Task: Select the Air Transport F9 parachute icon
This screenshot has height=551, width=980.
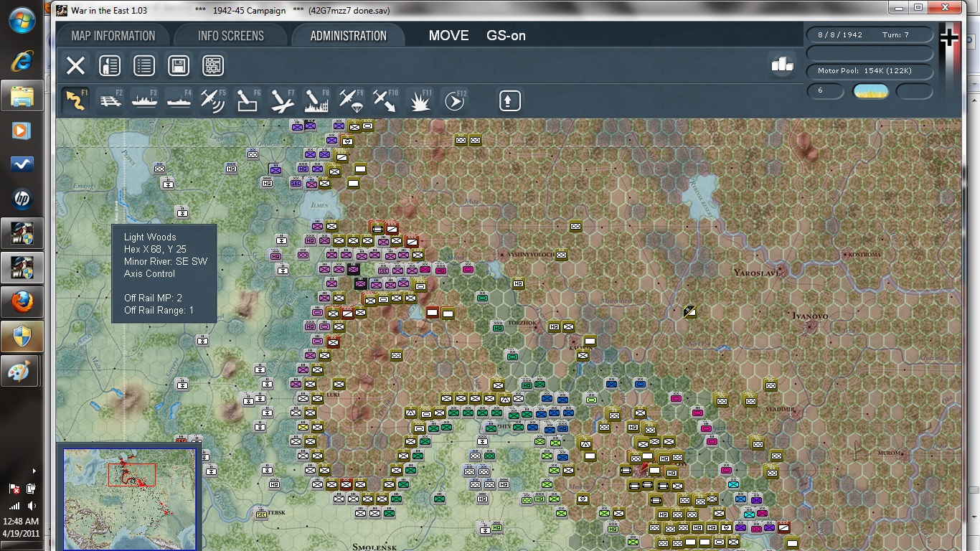Action: coord(351,101)
